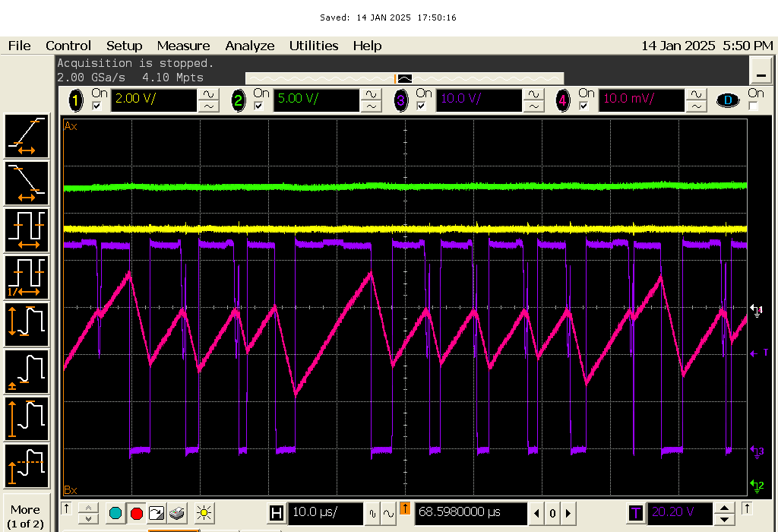The width and height of the screenshot is (778, 532).
Task: Click the channel 1 ground marker
Action: (756, 311)
